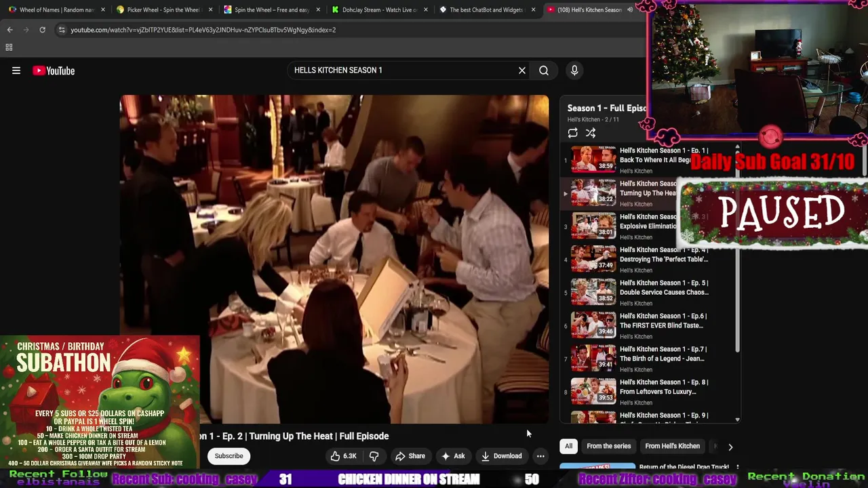Select the All filter chip

click(568, 446)
